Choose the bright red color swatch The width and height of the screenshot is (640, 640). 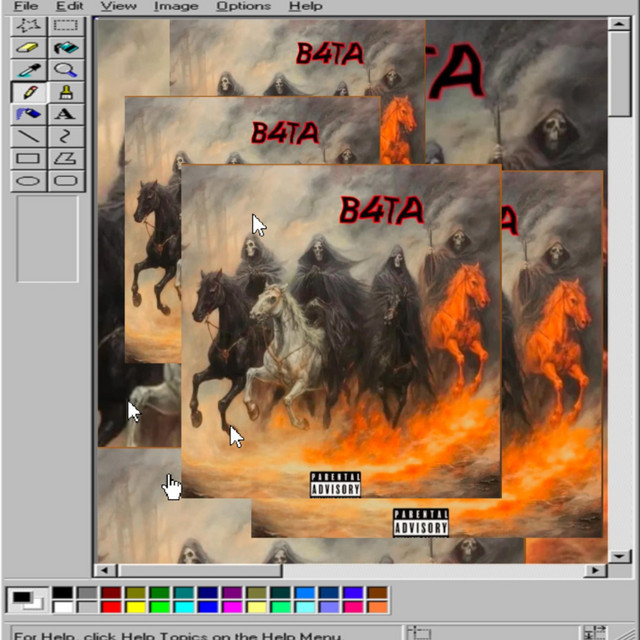(111, 607)
